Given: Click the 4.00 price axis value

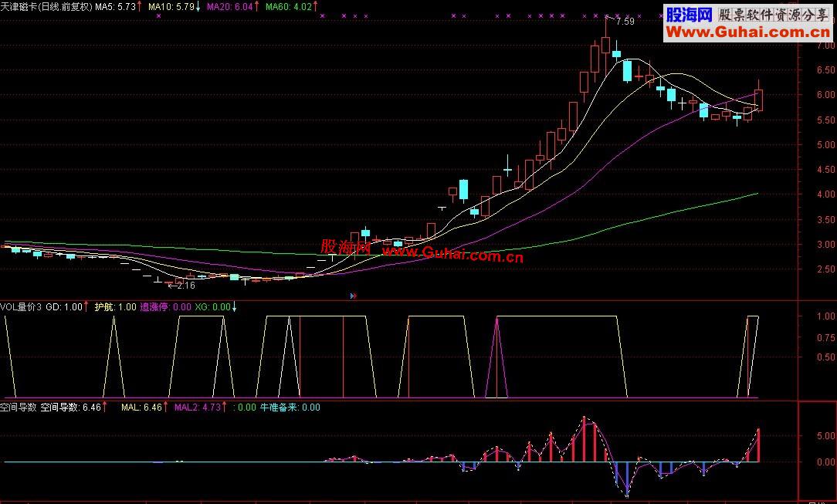Looking at the screenshot, I should (825, 194).
